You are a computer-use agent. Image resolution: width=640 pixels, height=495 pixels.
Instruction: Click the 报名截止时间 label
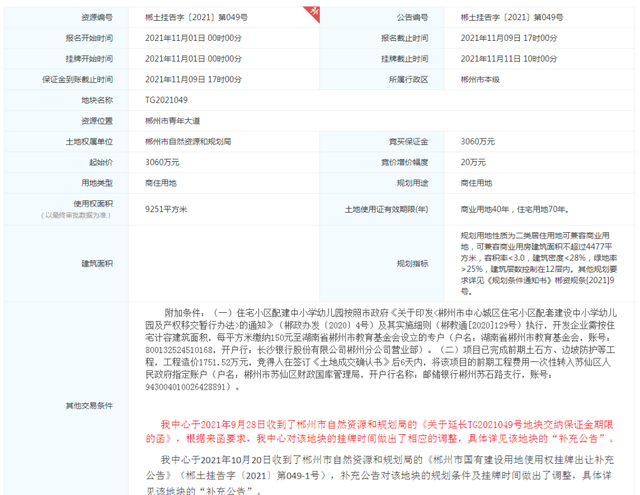[x=404, y=38]
